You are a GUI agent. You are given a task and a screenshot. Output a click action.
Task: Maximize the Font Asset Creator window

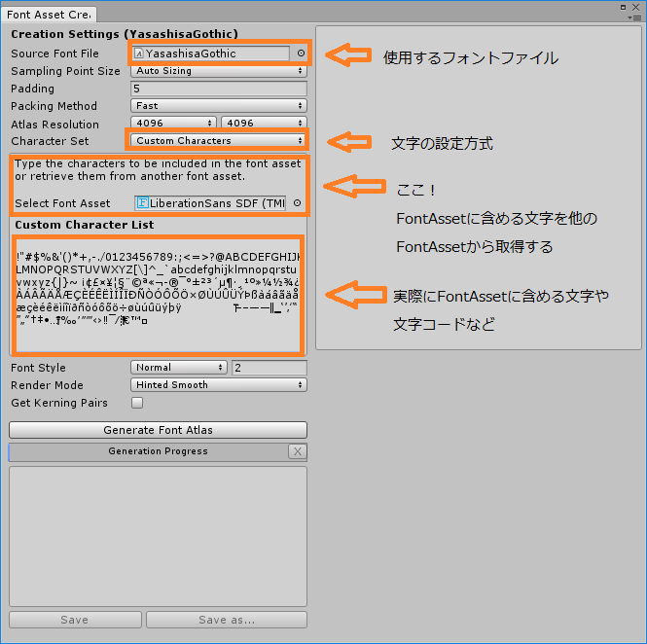623,7
